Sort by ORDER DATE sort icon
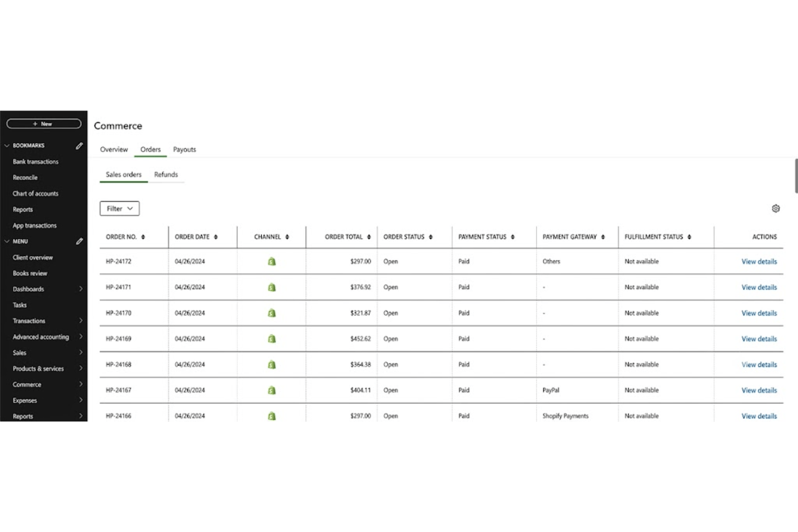The width and height of the screenshot is (798, 532). (216, 237)
